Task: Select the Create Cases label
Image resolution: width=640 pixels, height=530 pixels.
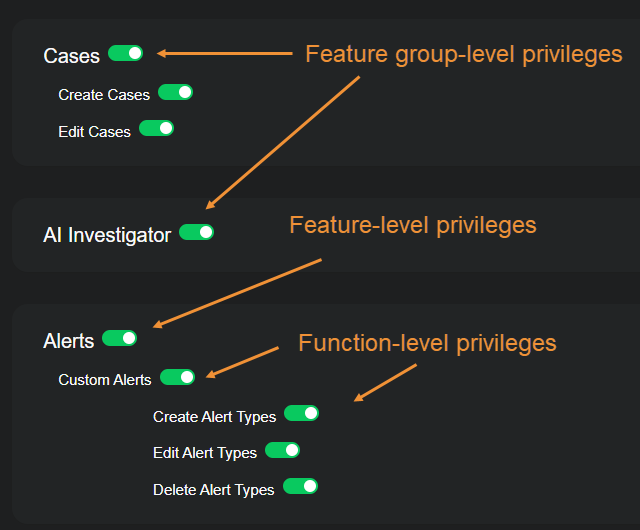Action: [104, 95]
